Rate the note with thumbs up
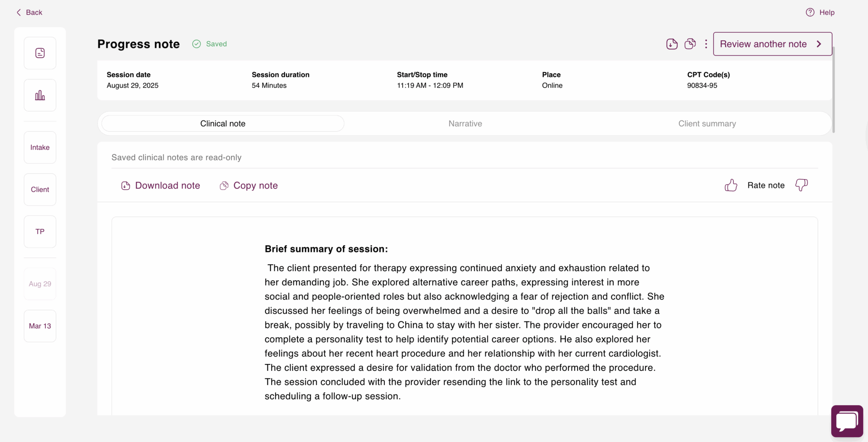The width and height of the screenshot is (868, 442). point(731,185)
